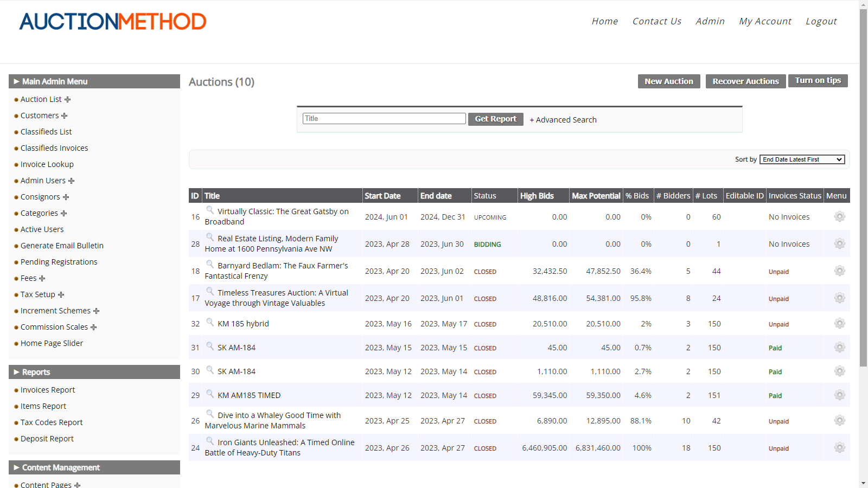Expand the Commission Scales submenu plus icon
This screenshot has height=488, width=868.
click(x=94, y=328)
